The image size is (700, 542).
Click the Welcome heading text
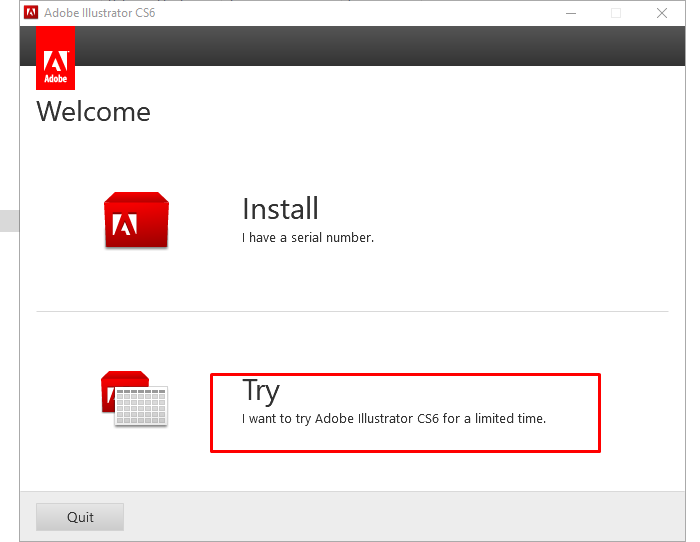tap(93, 111)
